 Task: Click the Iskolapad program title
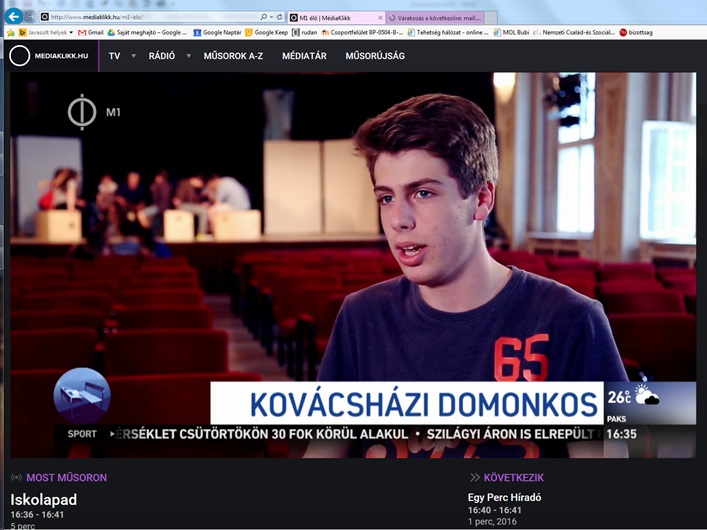tap(44, 499)
